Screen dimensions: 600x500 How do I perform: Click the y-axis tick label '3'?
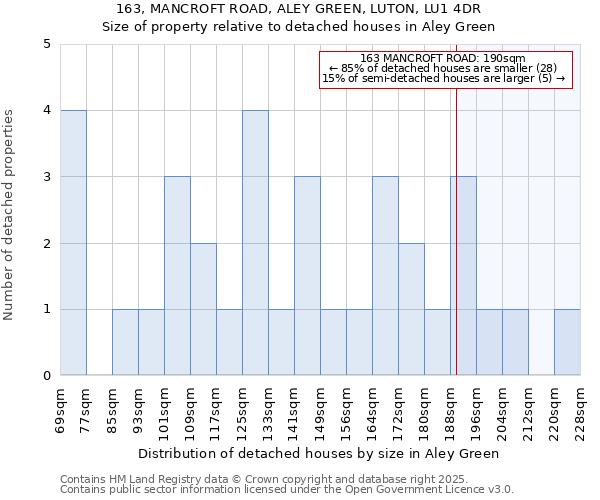tap(47, 177)
